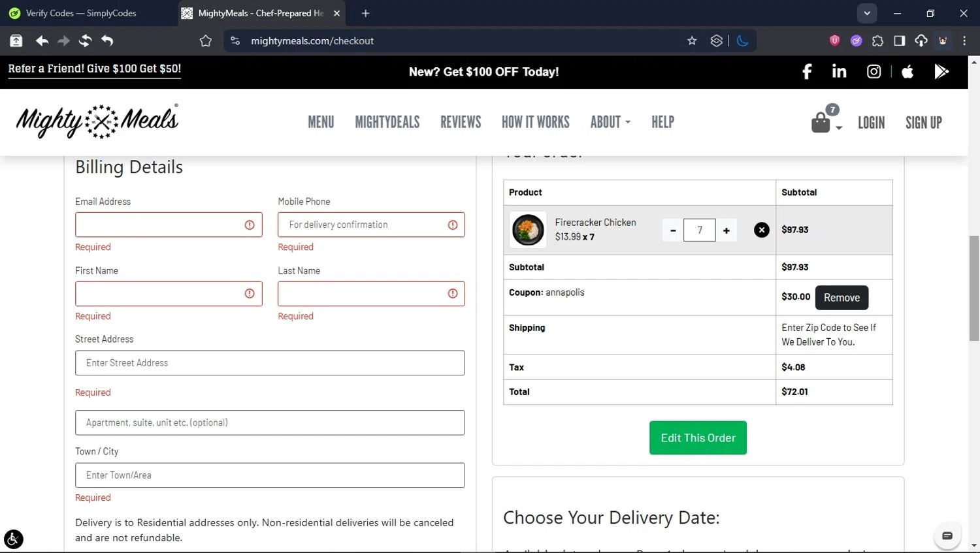Click the page vertical scrollbar thumb
This screenshot has width=980, height=553.
tap(974, 288)
